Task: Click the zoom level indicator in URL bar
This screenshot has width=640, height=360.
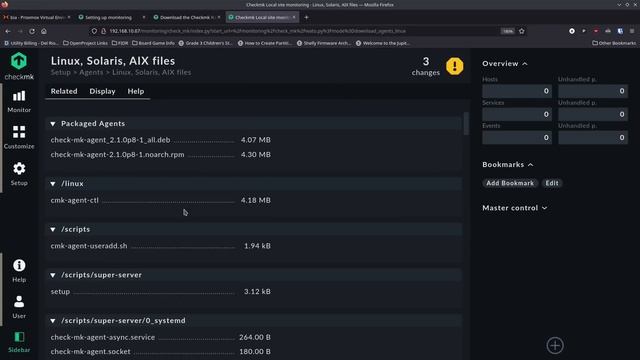Action: click(507, 31)
